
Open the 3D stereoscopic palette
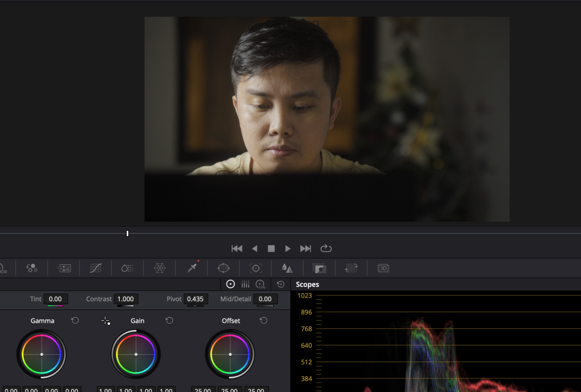point(383,268)
